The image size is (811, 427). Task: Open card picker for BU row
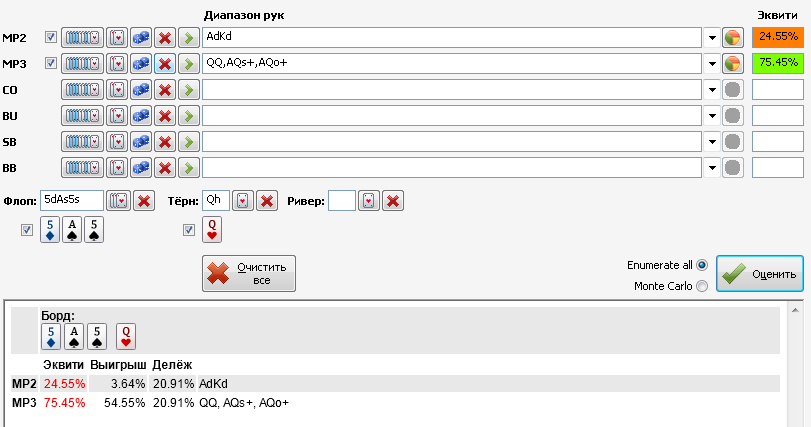tap(117, 116)
